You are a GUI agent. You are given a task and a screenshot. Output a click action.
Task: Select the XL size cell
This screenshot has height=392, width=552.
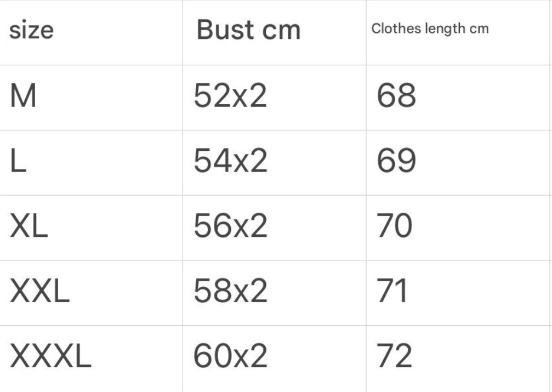(x=29, y=227)
